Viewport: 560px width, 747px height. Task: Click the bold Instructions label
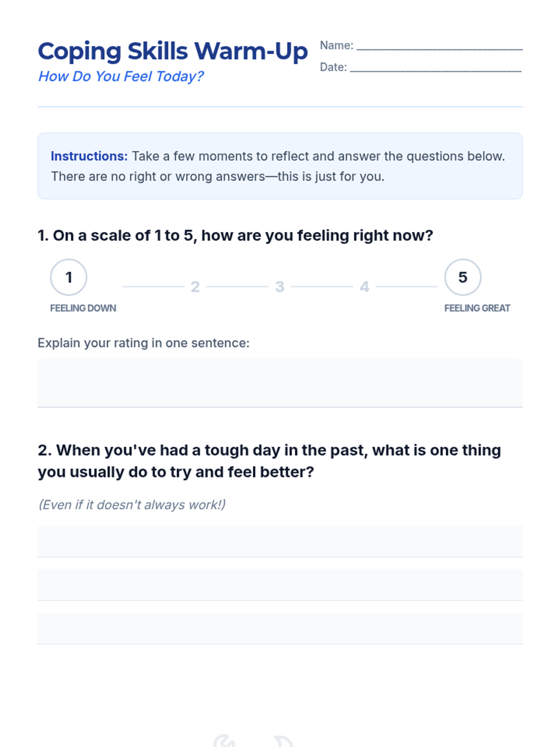point(89,156)
